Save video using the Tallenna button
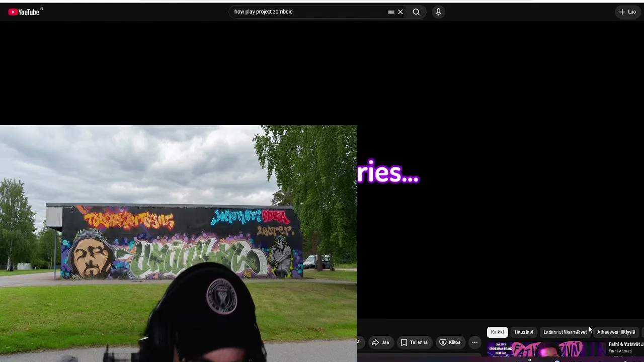This screenshot has height=362, width=644. (x=414, y=342)
